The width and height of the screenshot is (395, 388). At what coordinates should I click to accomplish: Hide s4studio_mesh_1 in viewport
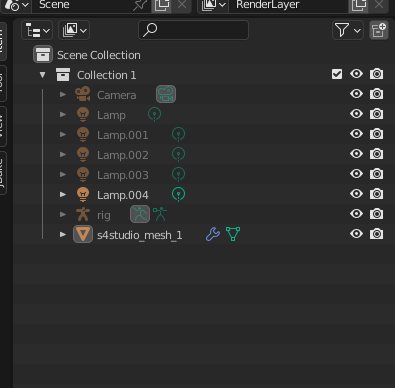click(x=356, y=234)
